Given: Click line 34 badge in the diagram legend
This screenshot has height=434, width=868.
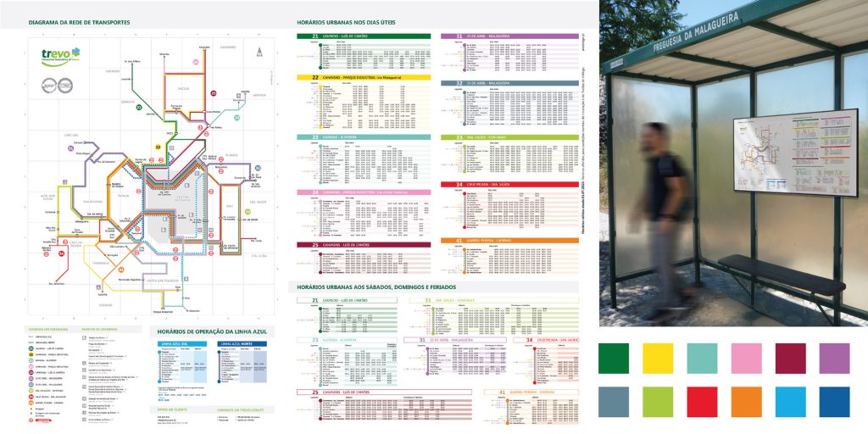Looking at the screenshot, I should click(31, 397).
